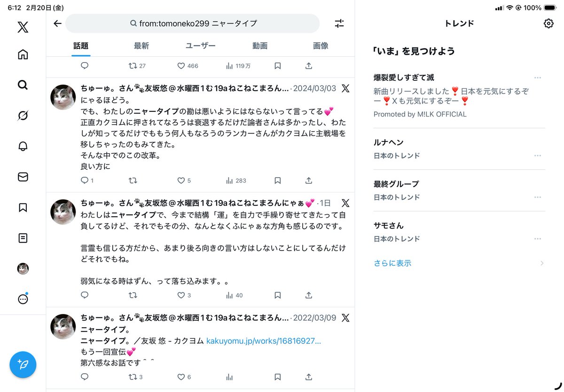Open kakuyomu.jp/works link

tap(264, 341)
